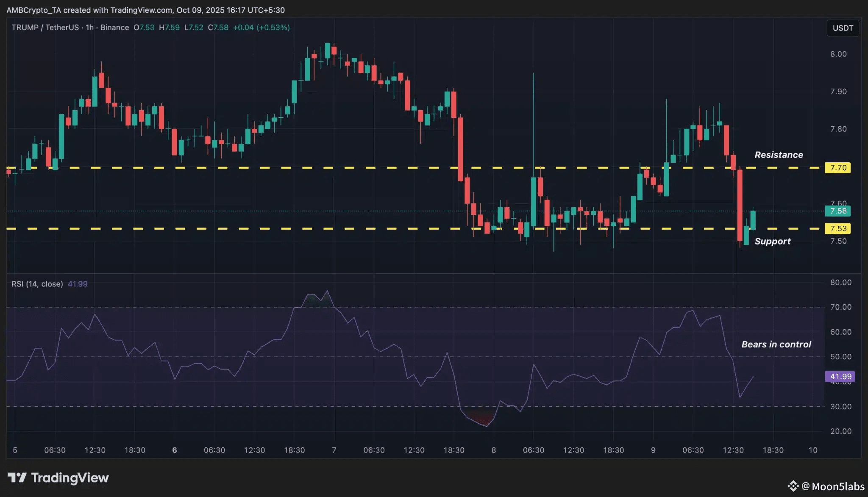Click the USDT currency button
This screenshot has height=497, width=868.
pyautogui.click(x=843, y=28)
